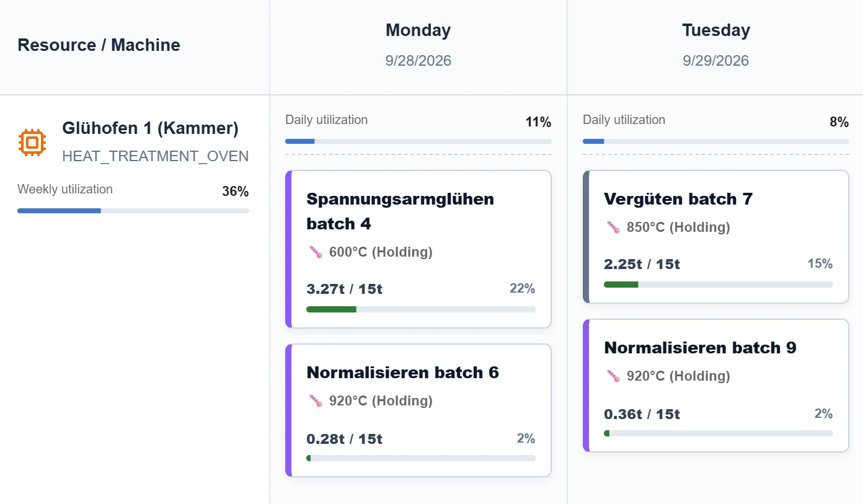863x504 pixels.
Task: Click the Resource / Machine header
Action: [99, 45]
